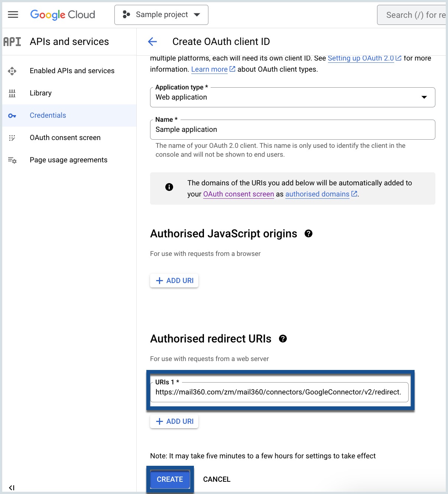Switch to Enabled APIs and services page
The height and width of the screenshot is (494, 448).
pos(72,71)
